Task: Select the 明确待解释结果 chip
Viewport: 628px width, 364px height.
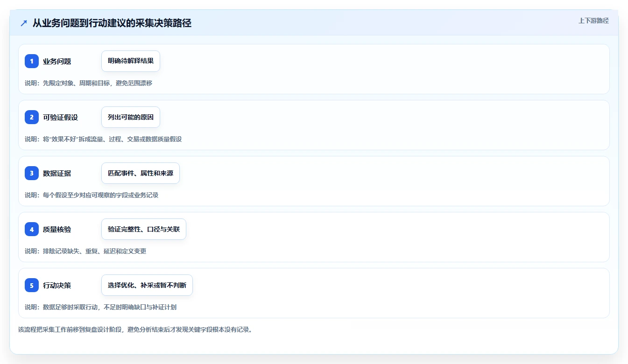Action: tap(131, 61)
